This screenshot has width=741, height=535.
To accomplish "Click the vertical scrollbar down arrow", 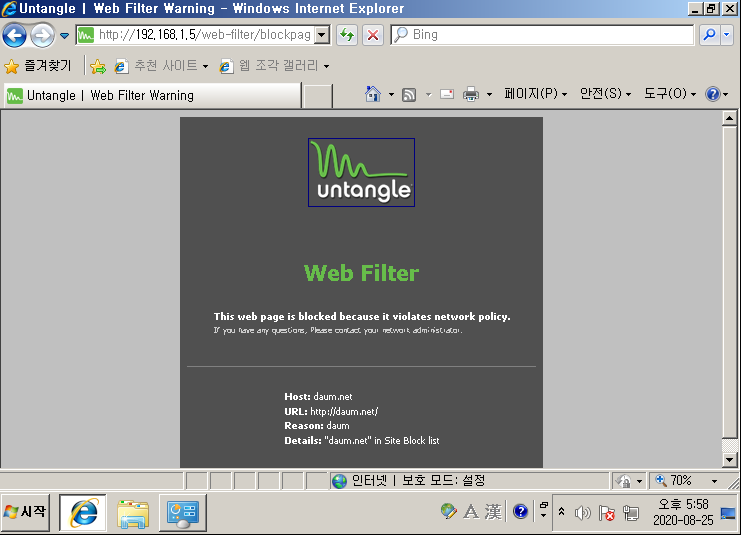I will point(729,459).
